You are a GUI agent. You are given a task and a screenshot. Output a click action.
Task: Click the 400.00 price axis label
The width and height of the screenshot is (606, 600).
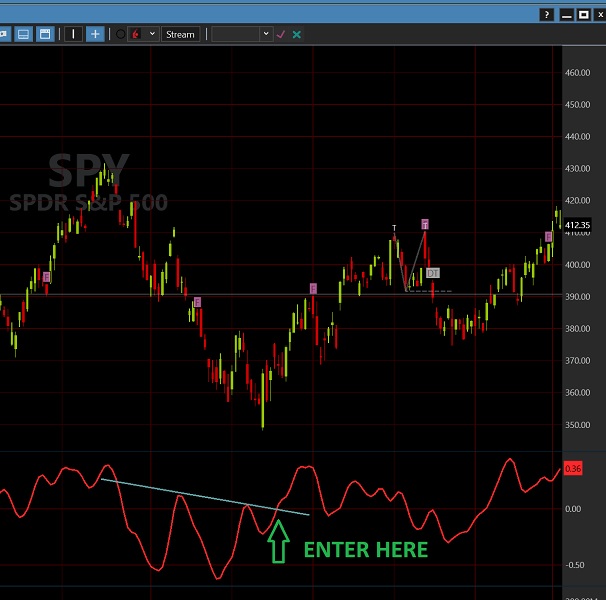point(577,265)
